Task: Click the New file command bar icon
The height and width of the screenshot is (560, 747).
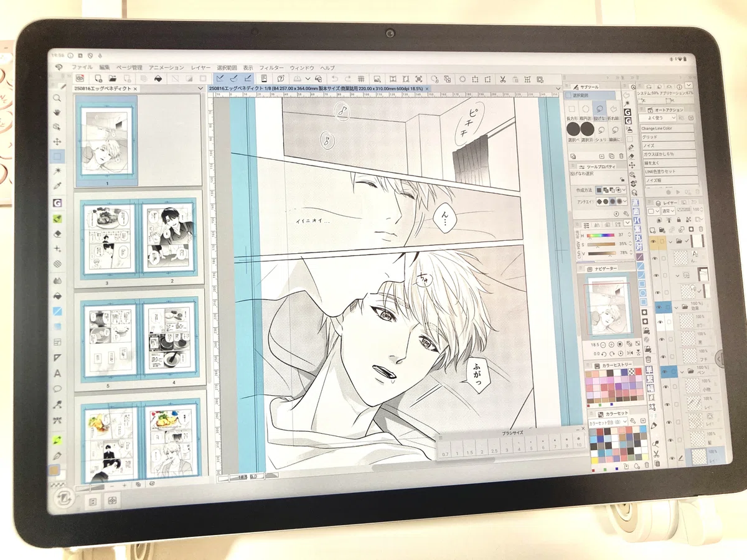Action: click(x=98, y=78)
